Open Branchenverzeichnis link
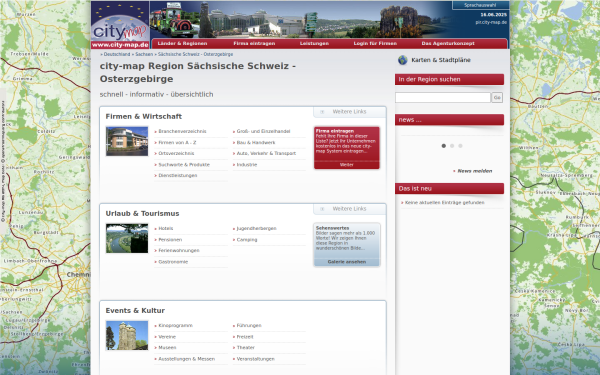The height and width of the screenshot is (375, 600). [182, 131]
